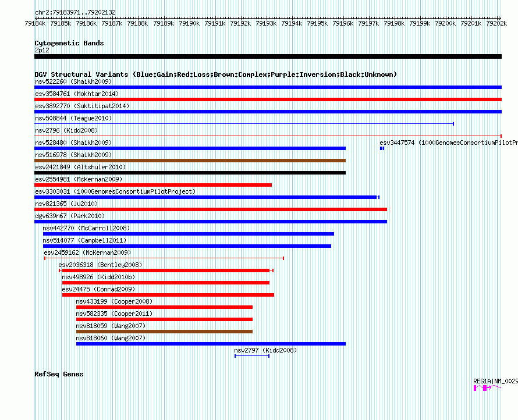Image resolution: width=518 pixels, height=420 pixels.
Task: Click the brown nsv818059 complex bar
Action: tap(164, 332)
